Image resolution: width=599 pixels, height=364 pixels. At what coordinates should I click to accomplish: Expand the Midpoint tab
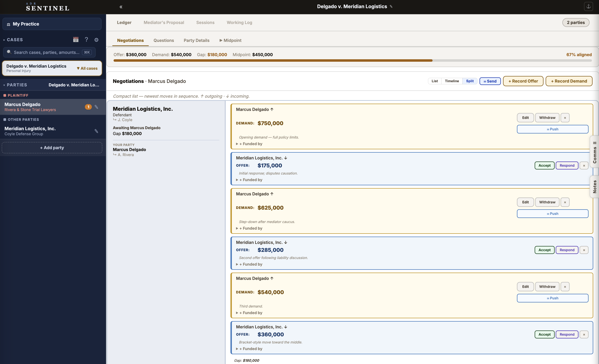click(230, 40)
